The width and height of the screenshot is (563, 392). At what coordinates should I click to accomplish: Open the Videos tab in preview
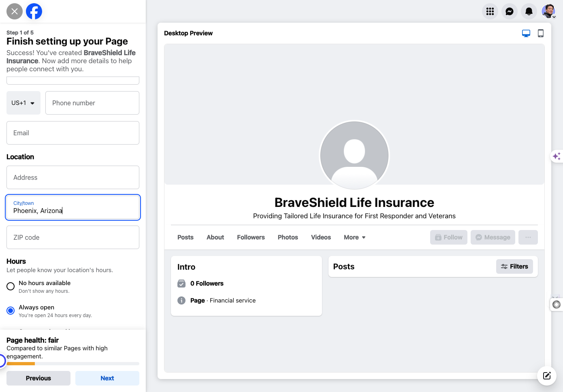coord(321,237)
